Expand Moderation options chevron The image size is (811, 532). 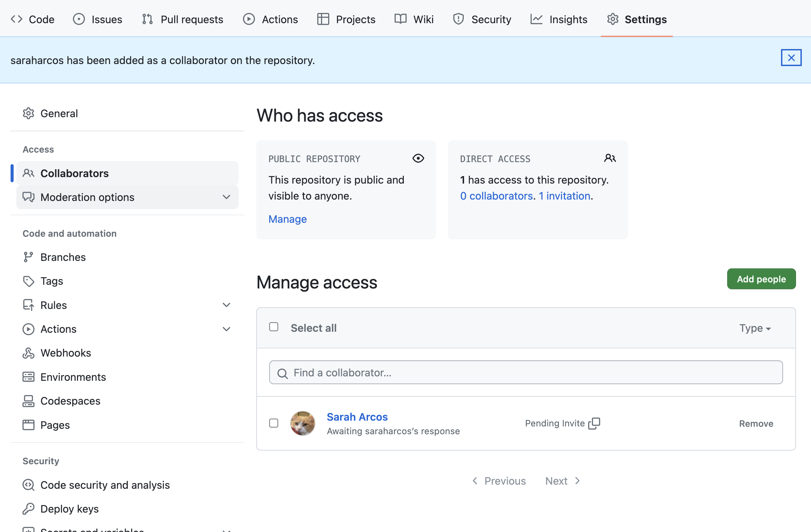click(x=227, y=197)
